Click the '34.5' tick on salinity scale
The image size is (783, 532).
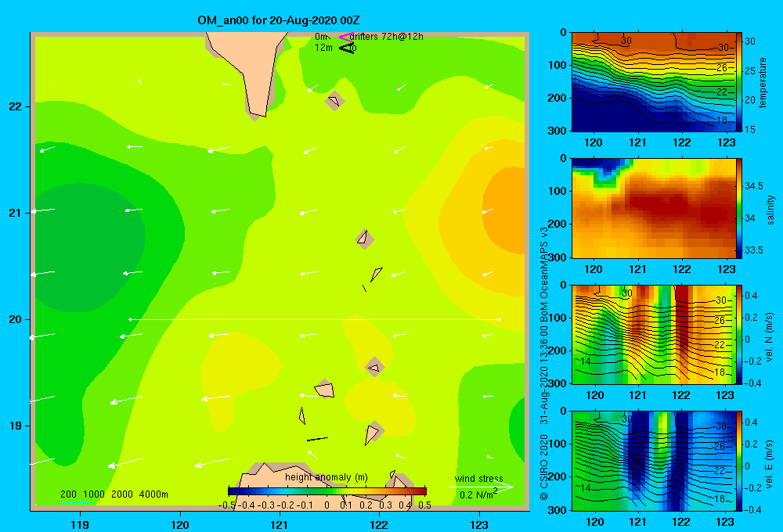(x=754, y=185)
